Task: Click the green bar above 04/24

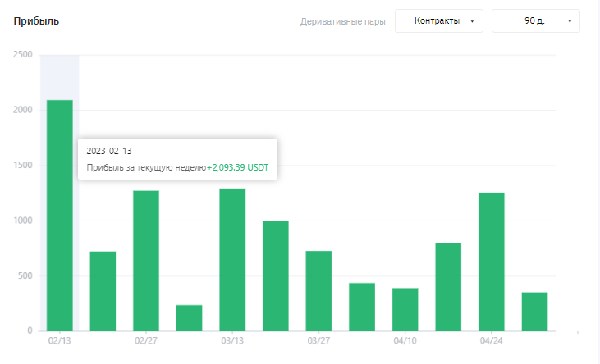Action: pyautogui.click(x=492, y=262)
